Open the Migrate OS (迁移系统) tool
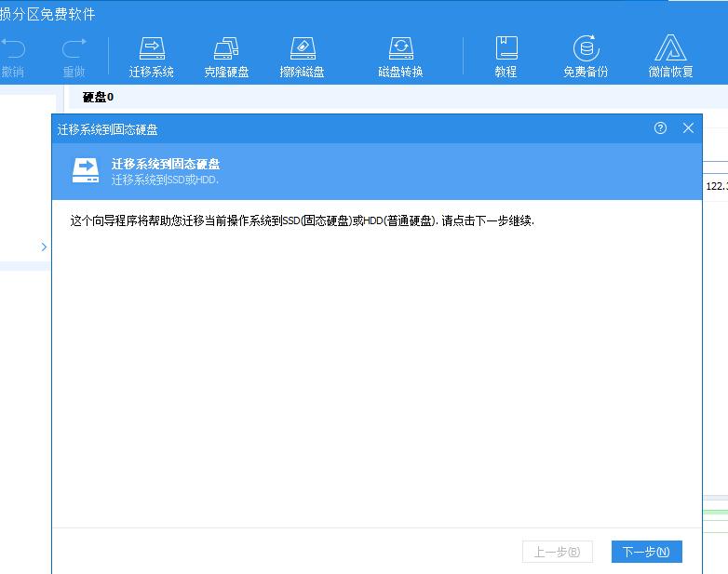 click(x=152, y=58)
